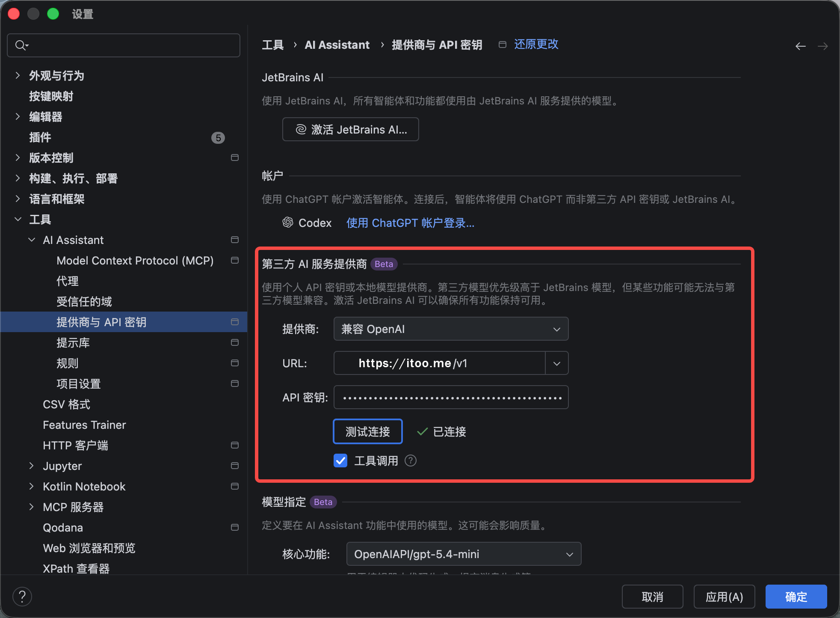Expand the 外观与行为 settings group
The width and height of the screenshot is (840, 618).
tap(18, 75)
